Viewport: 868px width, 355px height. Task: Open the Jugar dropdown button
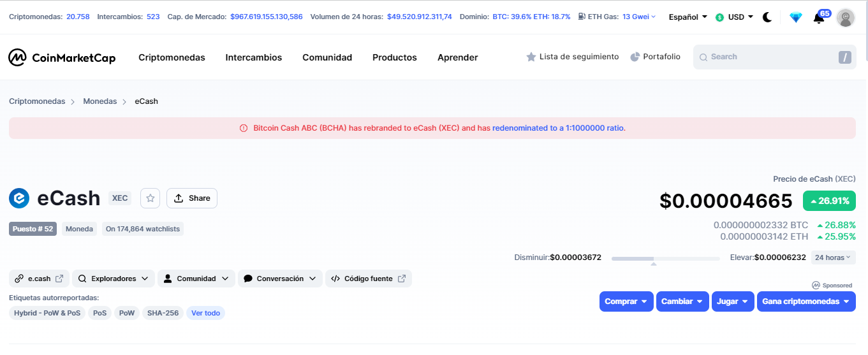[x=733, y=301]
